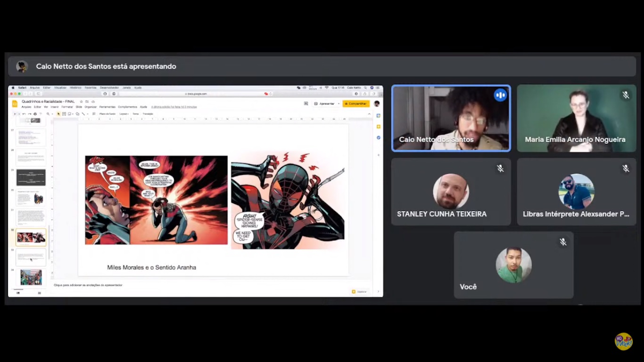Click the print icon in Slides toolbar
This screenshot has width=644, height=362.
(x=35, y=114)
